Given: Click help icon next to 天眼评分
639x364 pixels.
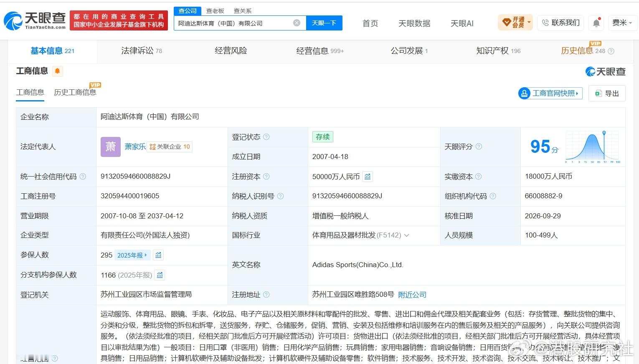Looking at the screenshot, I should tap(479, 147).
